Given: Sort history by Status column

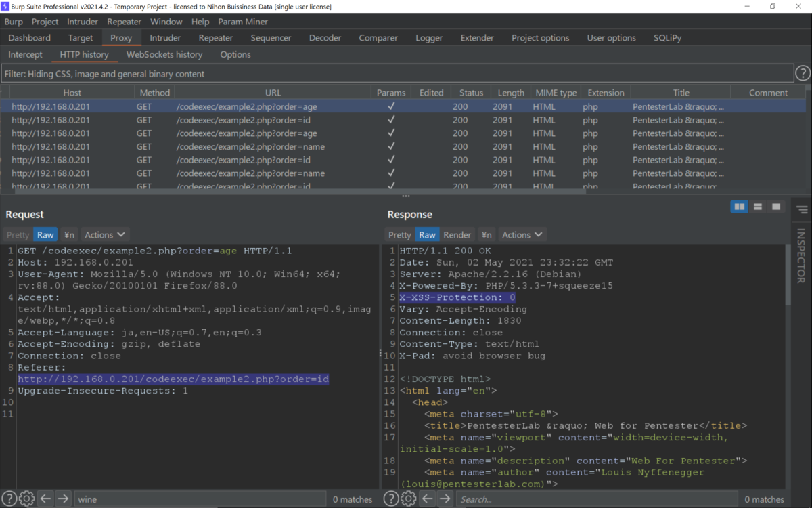Looking at the screenshot, I should (x=471, y=93).
